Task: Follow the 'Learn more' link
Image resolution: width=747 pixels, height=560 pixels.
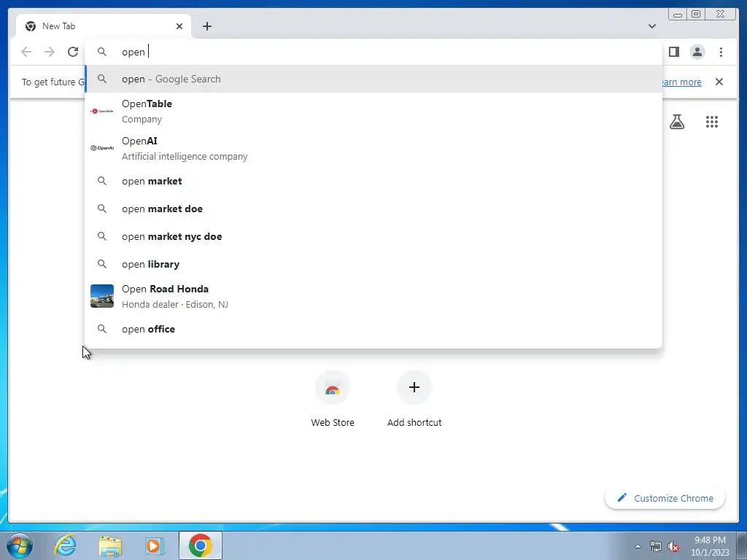Action: pos(681,82)
